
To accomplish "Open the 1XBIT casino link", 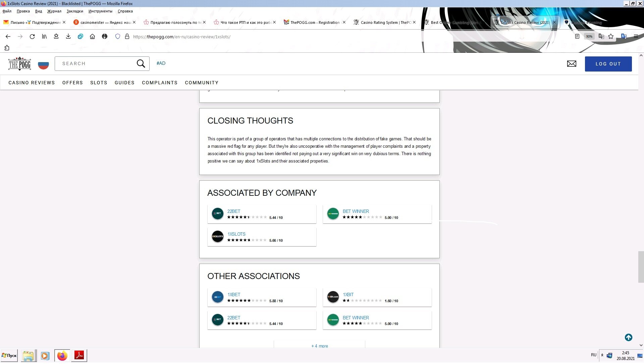I will click(x=348, y=295).
